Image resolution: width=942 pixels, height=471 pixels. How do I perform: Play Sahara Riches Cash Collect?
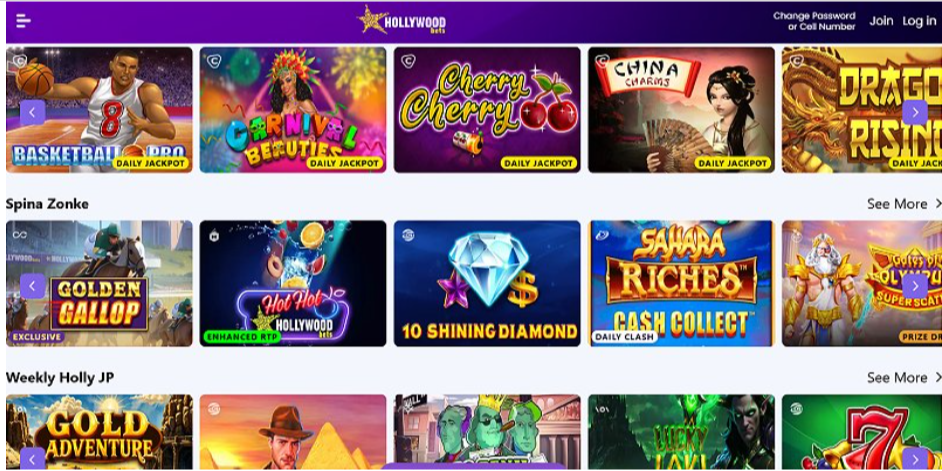(681, 284)
